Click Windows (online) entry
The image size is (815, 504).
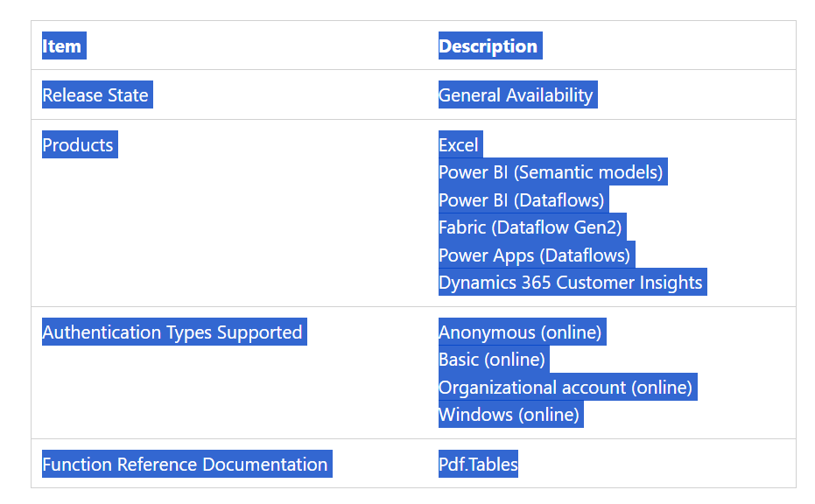tap(509, 415)
